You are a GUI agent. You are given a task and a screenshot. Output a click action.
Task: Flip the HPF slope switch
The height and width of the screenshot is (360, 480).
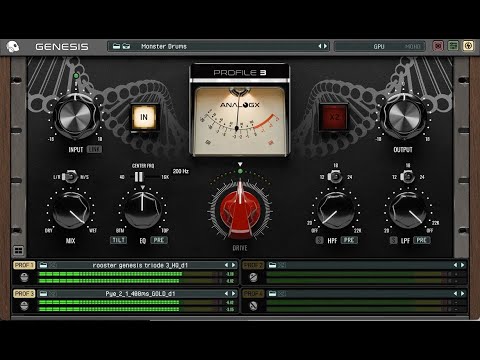pos(335,176)
